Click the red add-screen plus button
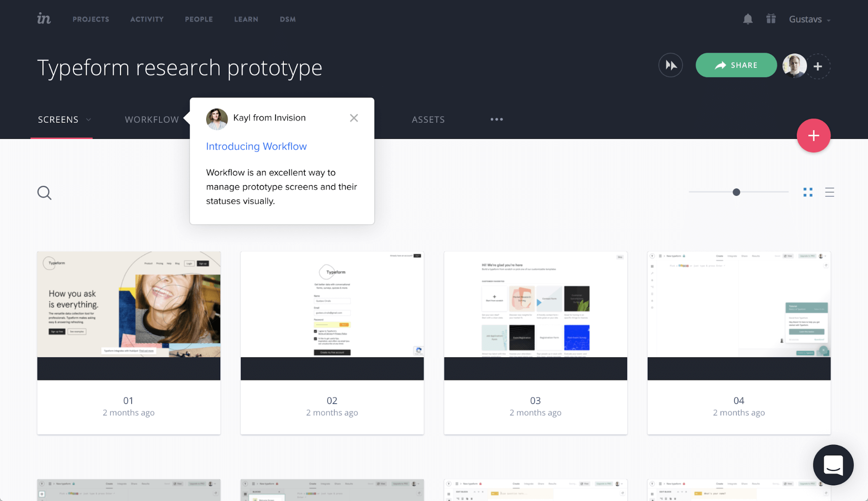The height and width of the screenshot is (501, 868). (813, 135)
